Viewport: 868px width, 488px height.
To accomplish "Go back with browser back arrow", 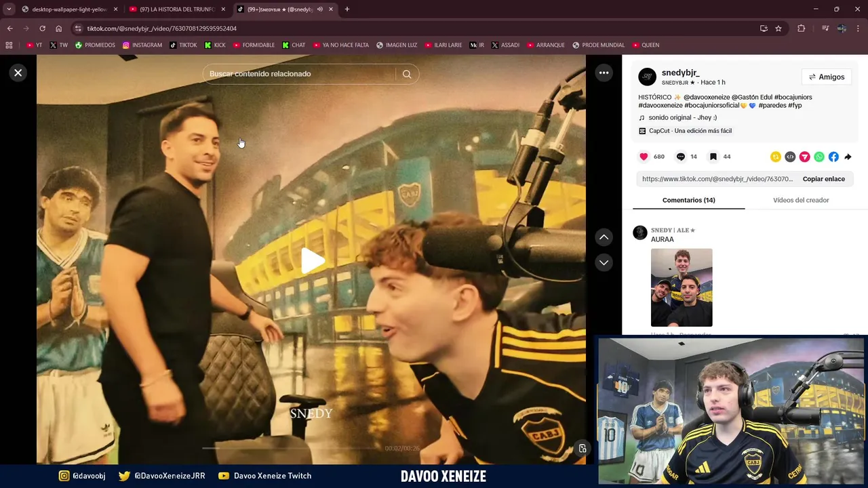I will pyautogui.click(x=9, y=28).
